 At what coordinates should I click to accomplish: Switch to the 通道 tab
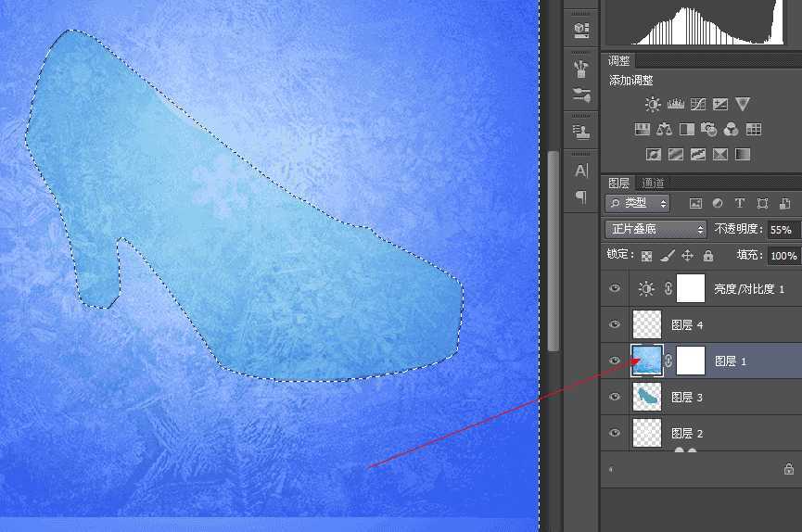pos(653,184)
